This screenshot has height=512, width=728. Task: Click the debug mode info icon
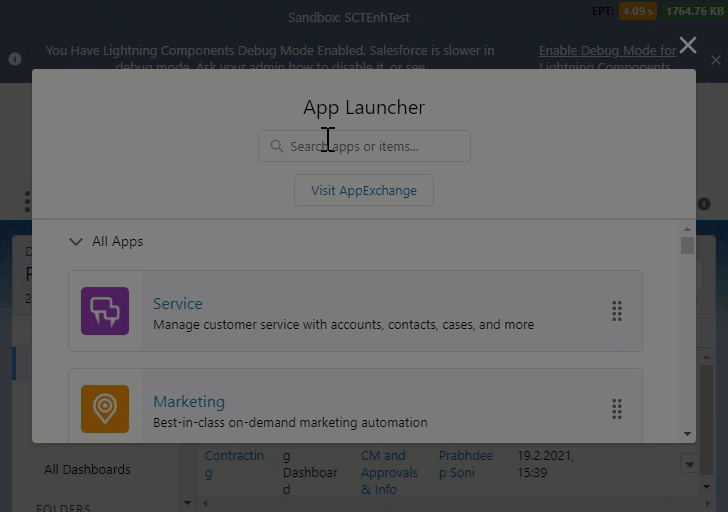coord(15,59)
